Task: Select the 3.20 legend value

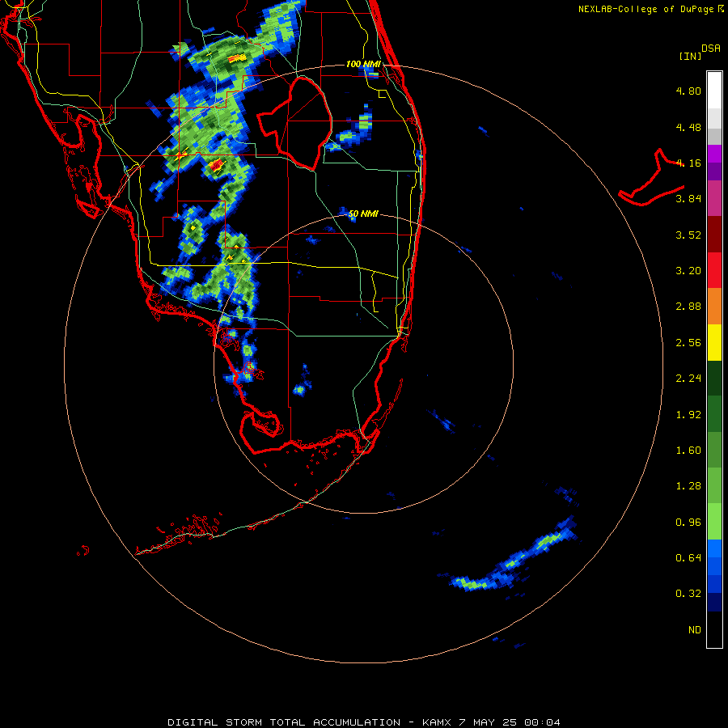Action: (688, 271)
